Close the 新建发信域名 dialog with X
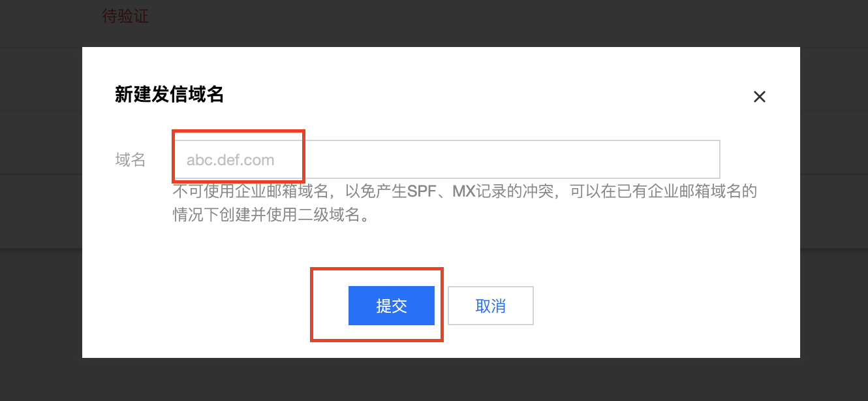This screenshot has width=868, height=401. [x=759, y=97]
